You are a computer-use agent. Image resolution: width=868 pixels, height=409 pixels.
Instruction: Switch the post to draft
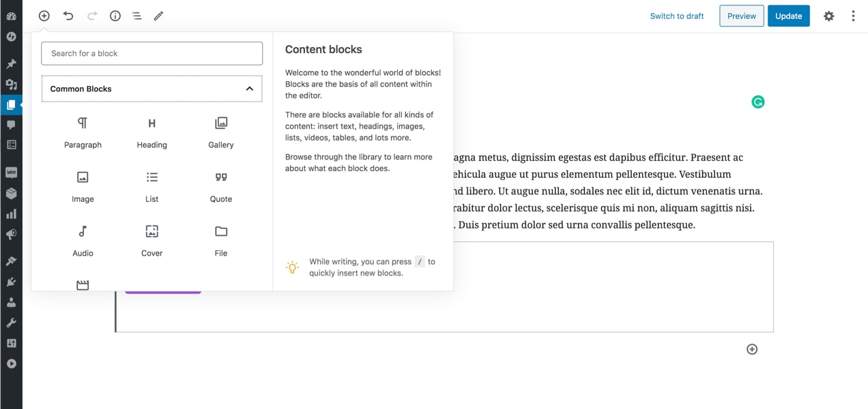click(676, 16)
